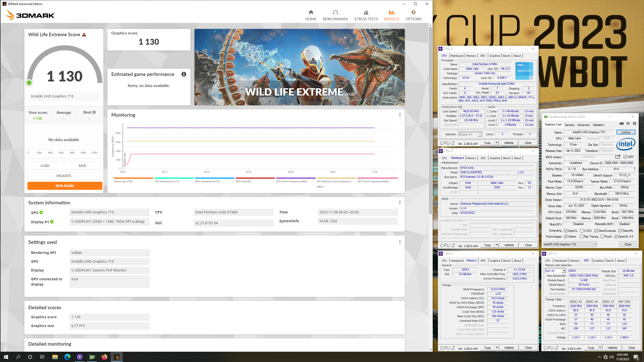Switch to the Sensors tab in GPU-Z
This screenshot has width=644, height=362.
pyautogui.click(x=569, y=125)
